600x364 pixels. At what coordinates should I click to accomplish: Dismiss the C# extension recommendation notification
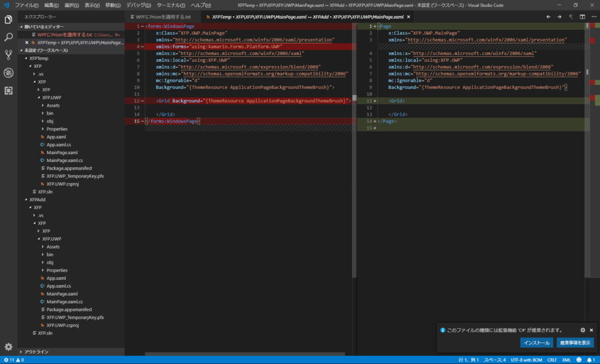click(592, 330)
